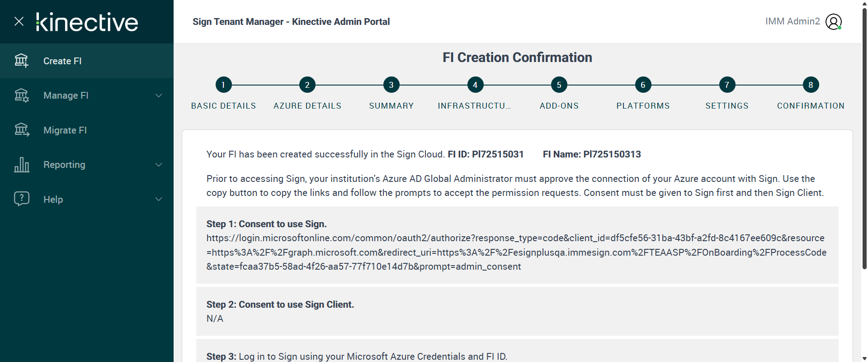Expand the Reporting submenu chevron
Image resolution: width=868 pixels, height=362 pixels.
pyautogui.click(x=159, y=165)
